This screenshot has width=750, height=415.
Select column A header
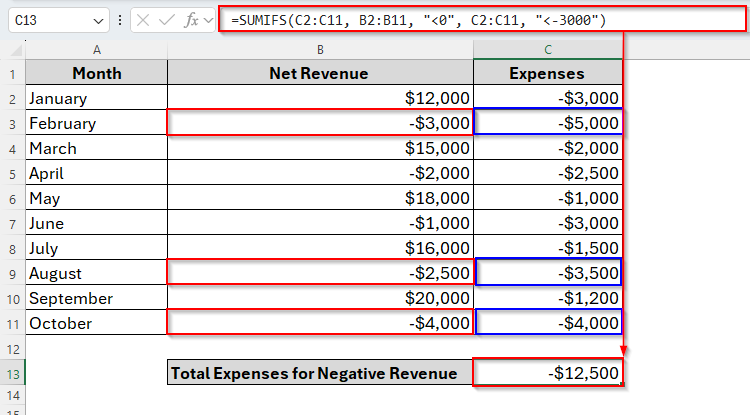point(96,48)
